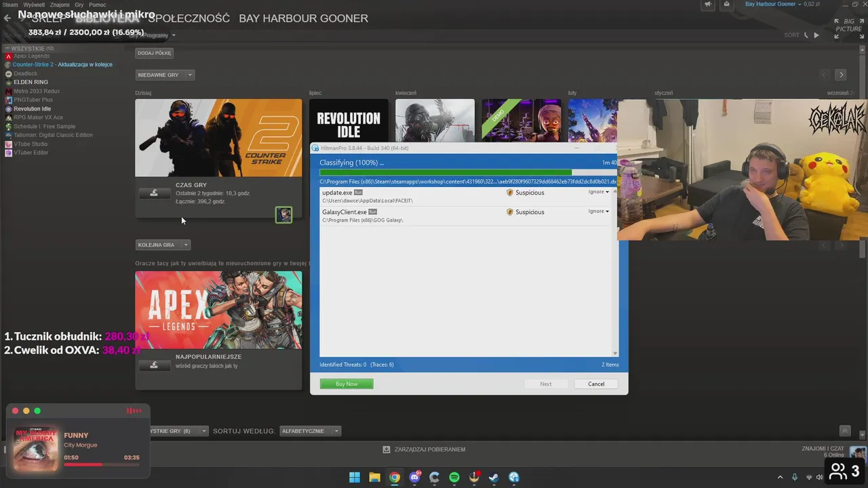Select VTube Studio in the library list

(x=31, y=144)
